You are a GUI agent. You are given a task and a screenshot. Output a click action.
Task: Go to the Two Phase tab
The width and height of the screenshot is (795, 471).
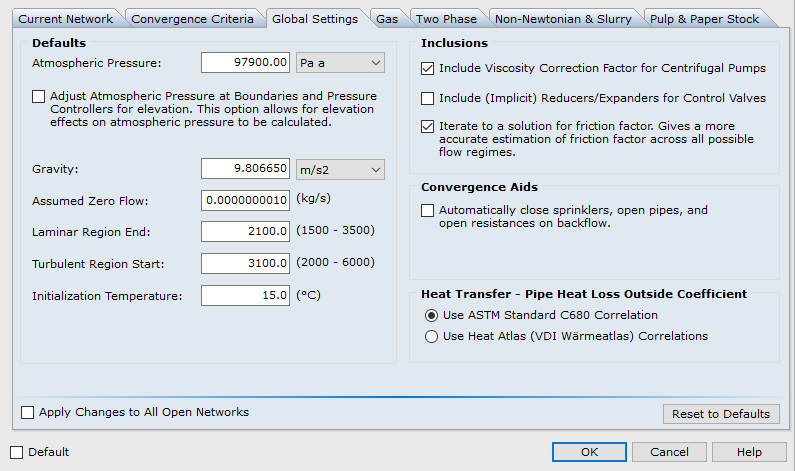[446, 19]
